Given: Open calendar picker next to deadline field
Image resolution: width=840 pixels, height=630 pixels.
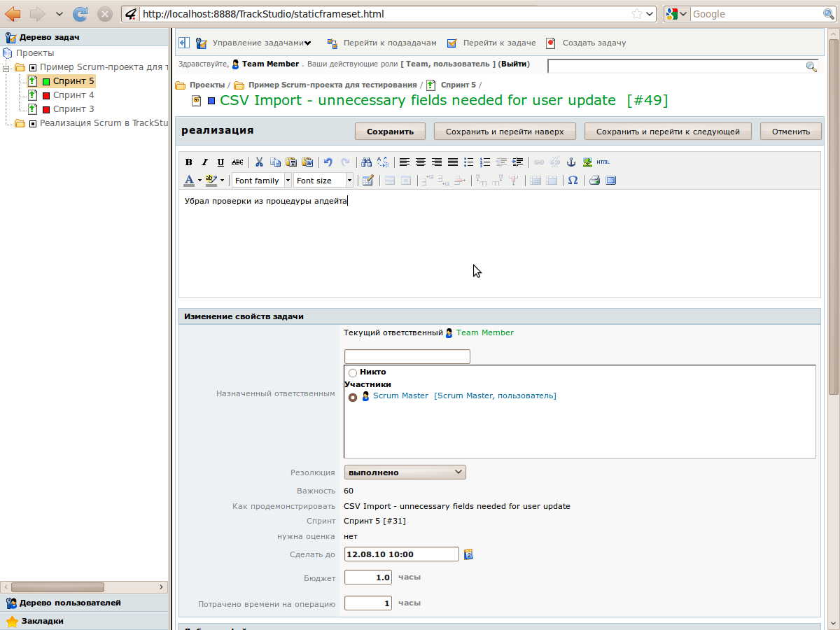Looking at the screenshot, I should point(469,554).
